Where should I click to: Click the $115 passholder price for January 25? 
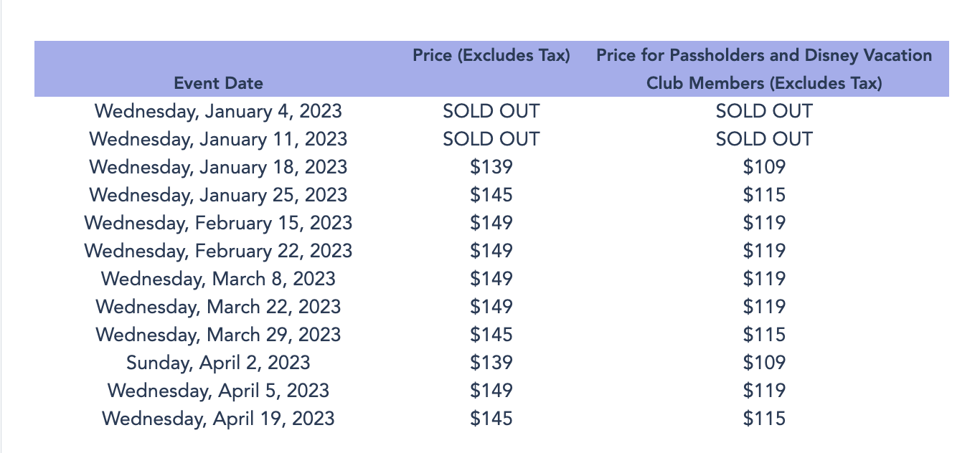coord(764,195)
